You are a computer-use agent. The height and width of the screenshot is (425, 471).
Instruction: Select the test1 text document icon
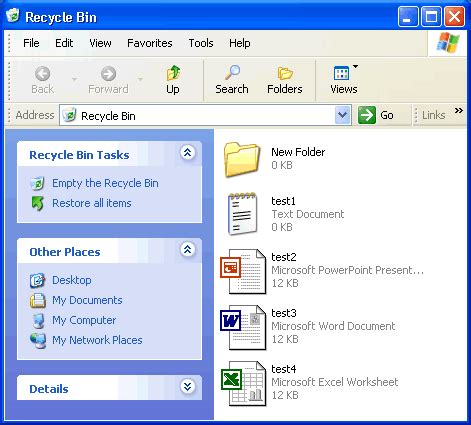click(242, 214)
